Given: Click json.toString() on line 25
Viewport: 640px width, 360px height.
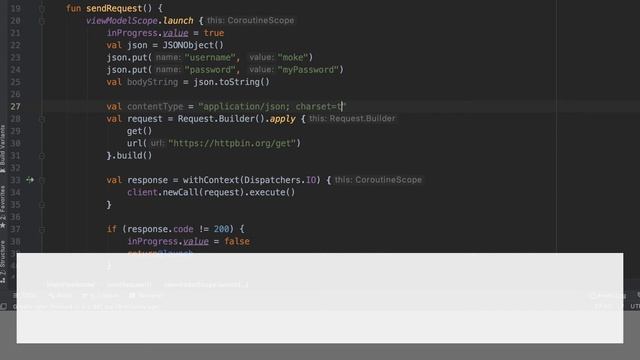Looking at the screenshot, I should pos(231,82).
